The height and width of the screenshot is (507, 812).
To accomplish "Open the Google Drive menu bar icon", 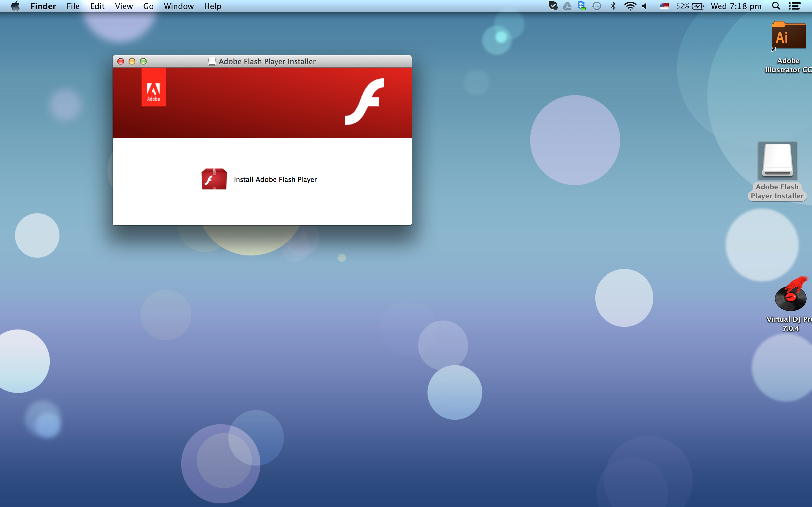I will pyautogui.click(x=567, y=6).
